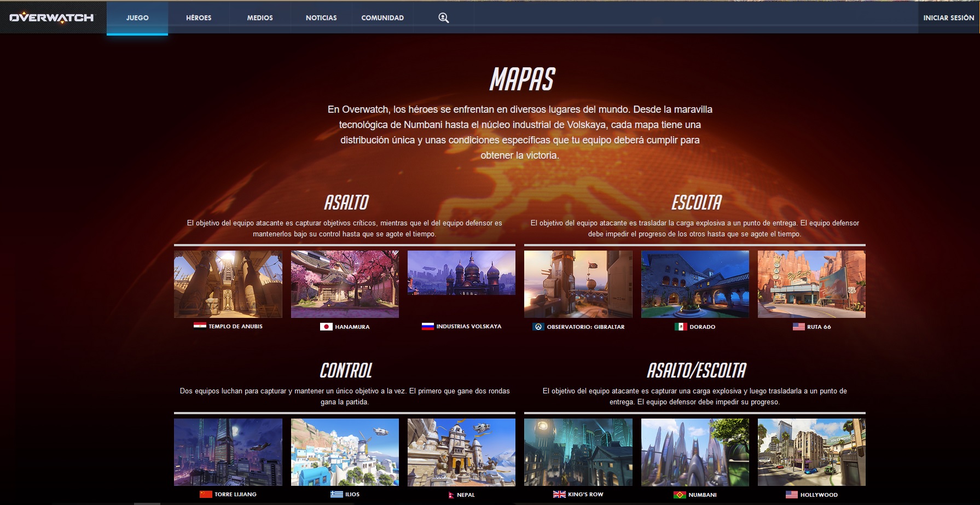Open the Templo de Anubis map thumbnail

tap(228, 284)
